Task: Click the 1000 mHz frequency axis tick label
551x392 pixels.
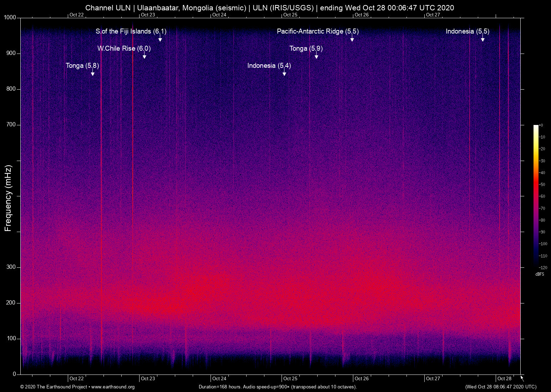Action: click(x=10, y=17)
